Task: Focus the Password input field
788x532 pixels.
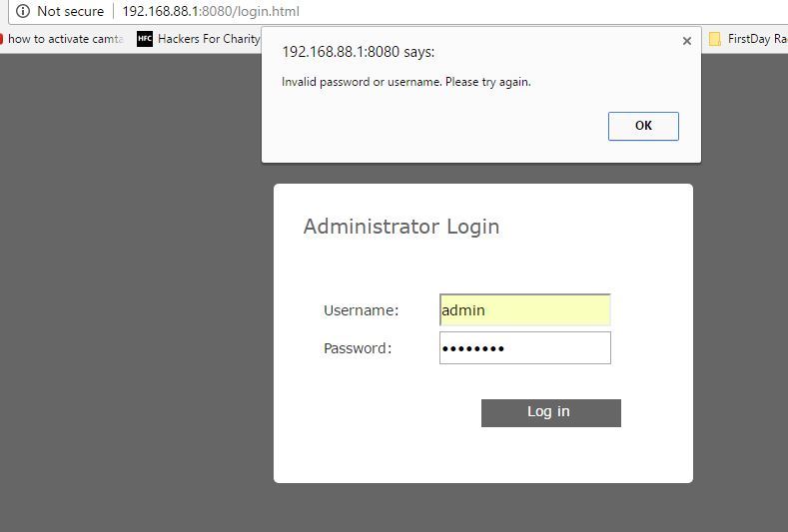Action: click(x=525, y=347)
